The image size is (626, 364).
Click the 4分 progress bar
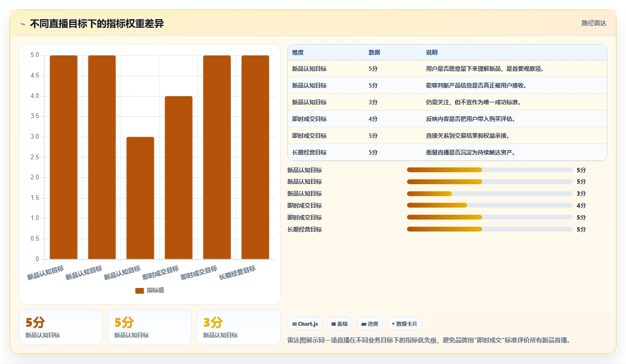[x=490, y=206]
